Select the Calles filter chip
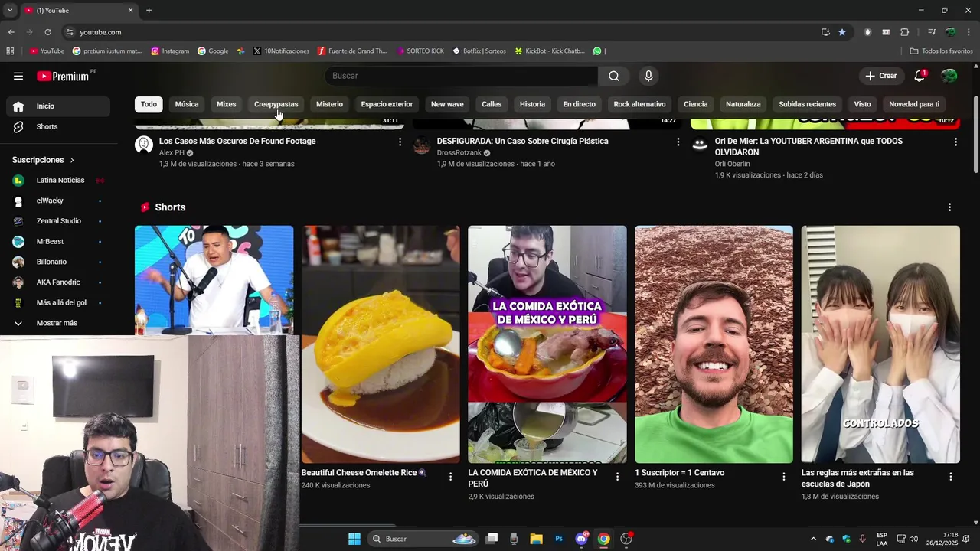Screen dimensions: 980x551 coord(492,104)
